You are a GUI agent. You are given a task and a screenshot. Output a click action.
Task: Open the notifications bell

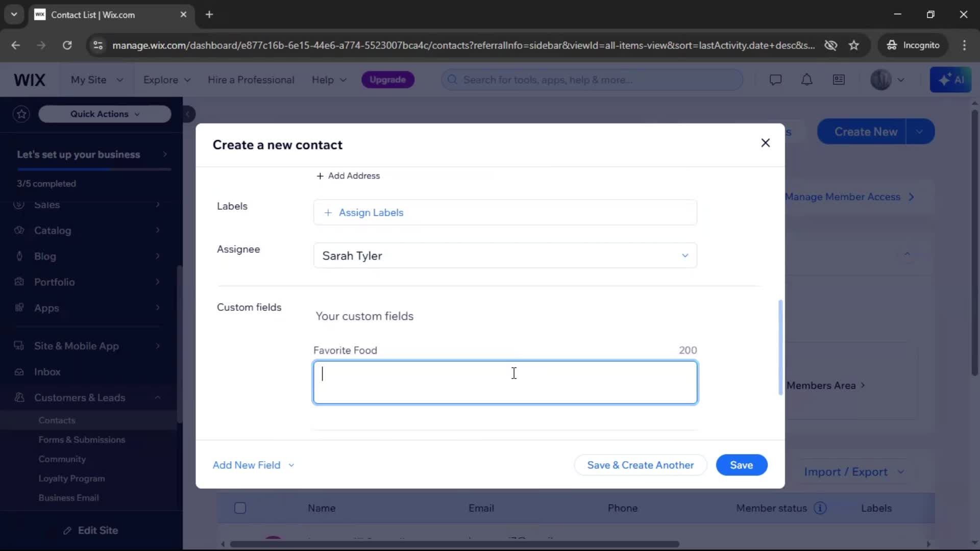tap(807, 80)
